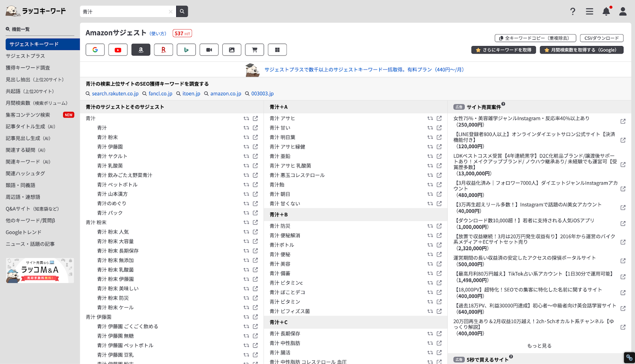This screenshot has width=635, height=364.
Task: Select the YouTube suggest source icon
Action: click(x=118, y=50)
